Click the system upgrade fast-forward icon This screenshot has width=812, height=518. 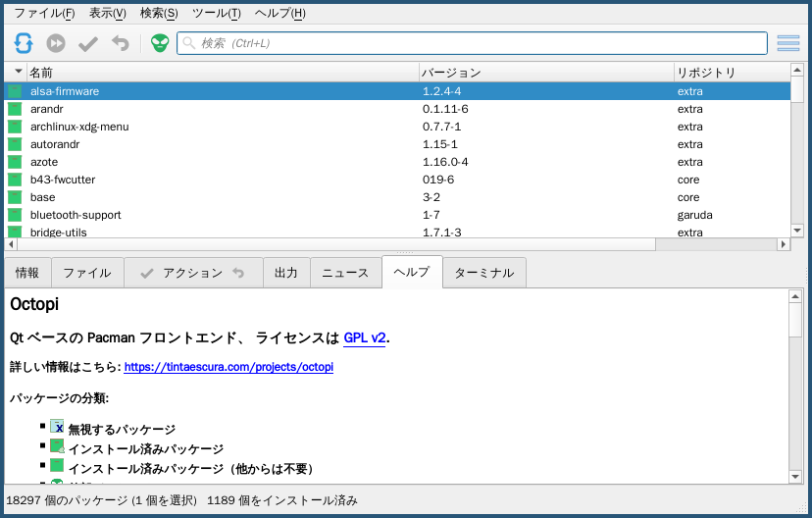pyautogui.click(x=56, y=43)
